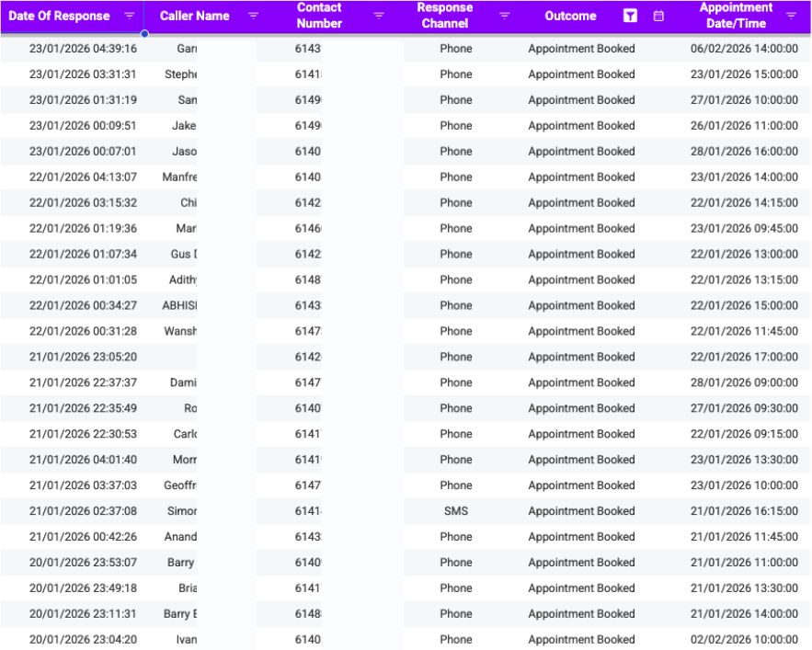This screenshot has height=650, width=812.
Task: Select the response date 23/01/2026 03:31:31
Action: click(x=83, y=74)
